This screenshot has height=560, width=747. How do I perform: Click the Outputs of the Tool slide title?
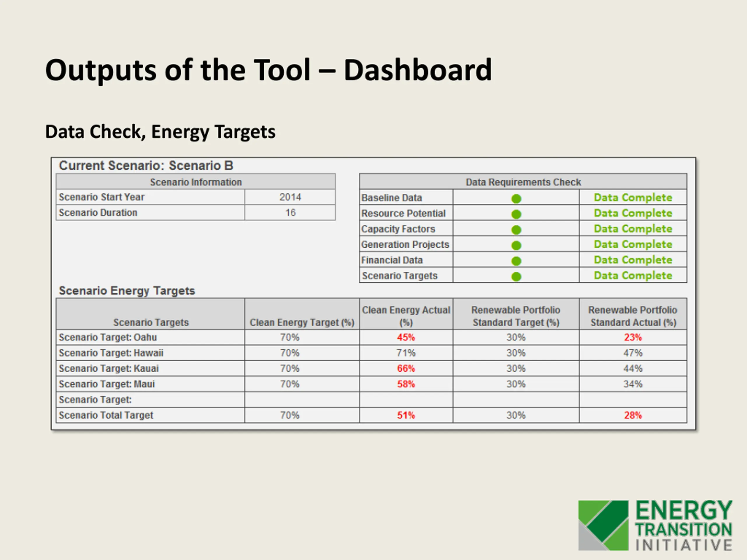[x=268, y=70]
